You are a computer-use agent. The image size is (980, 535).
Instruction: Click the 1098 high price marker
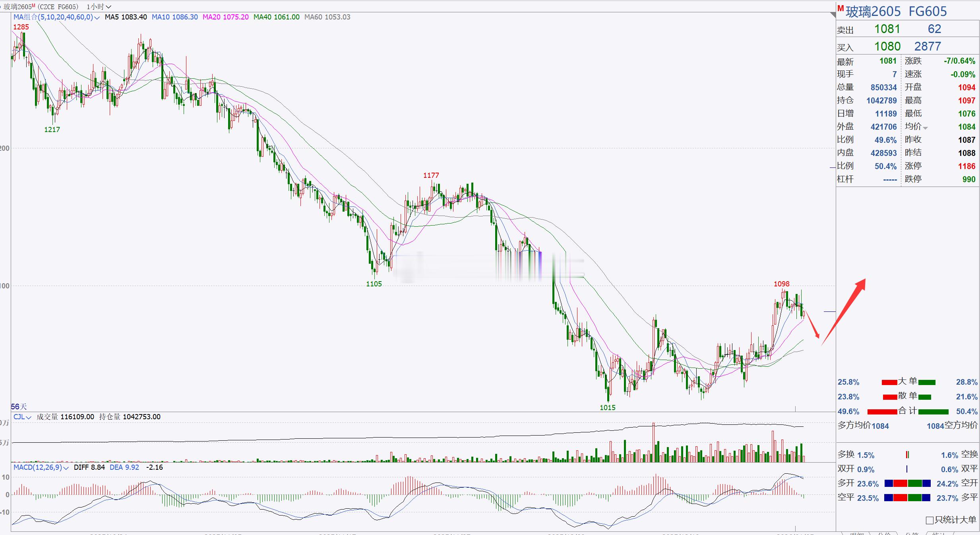(x=781, y=284)
